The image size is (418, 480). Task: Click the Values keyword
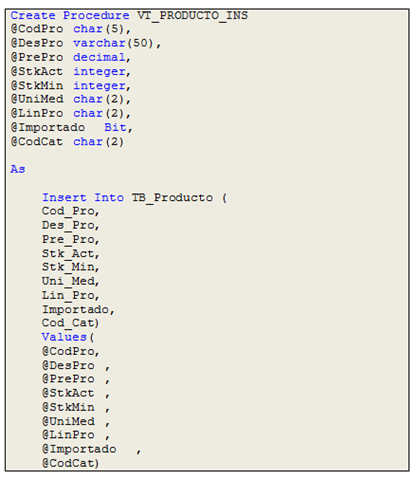(x=64, y=337)
